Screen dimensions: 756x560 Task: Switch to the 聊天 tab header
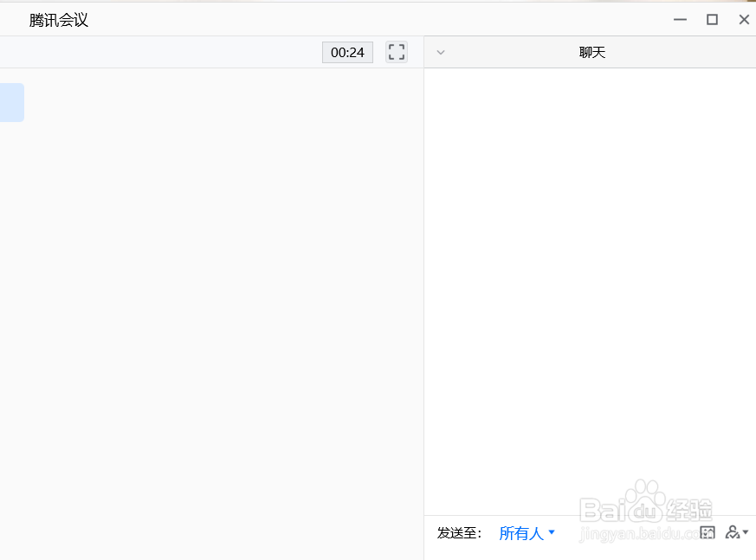pos(592,52)
